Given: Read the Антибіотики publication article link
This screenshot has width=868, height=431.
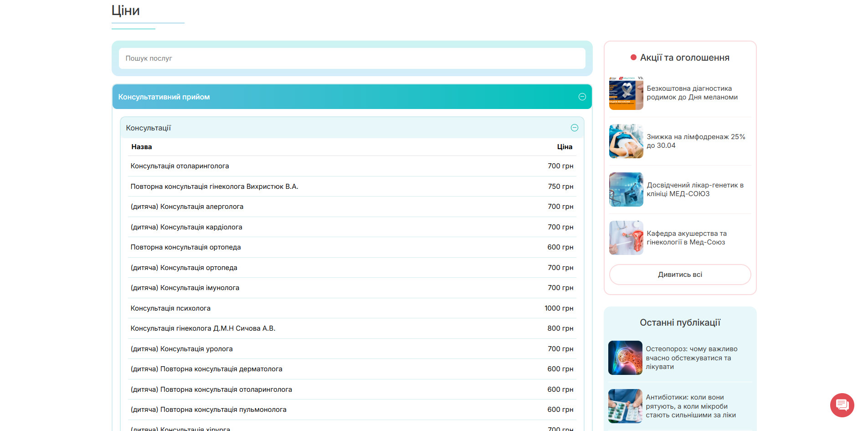Looking at the screenshot, I should 691,406.
